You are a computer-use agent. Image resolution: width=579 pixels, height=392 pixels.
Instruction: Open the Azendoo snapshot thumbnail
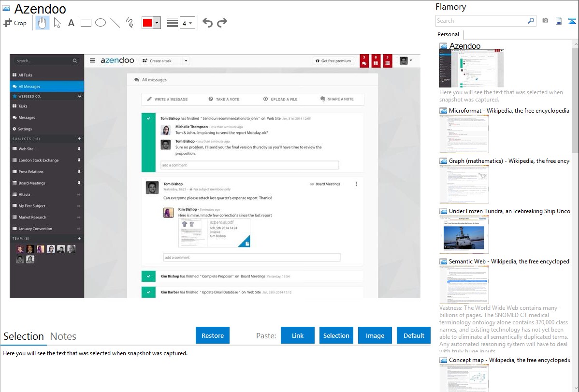472,68
